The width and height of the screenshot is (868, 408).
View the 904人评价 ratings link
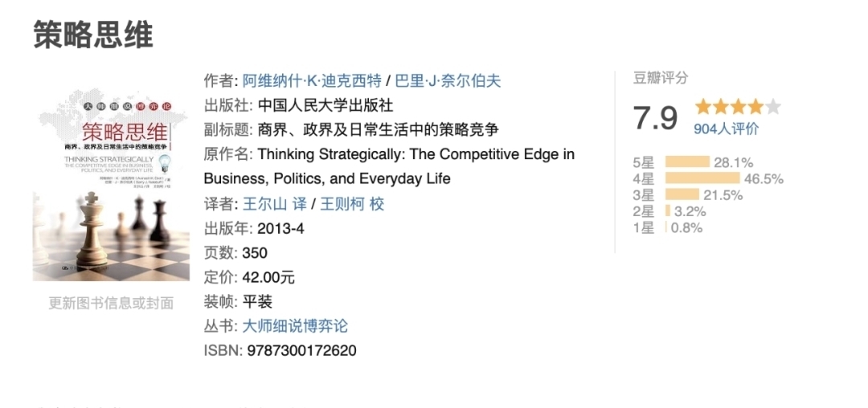[x=726, y=129]
